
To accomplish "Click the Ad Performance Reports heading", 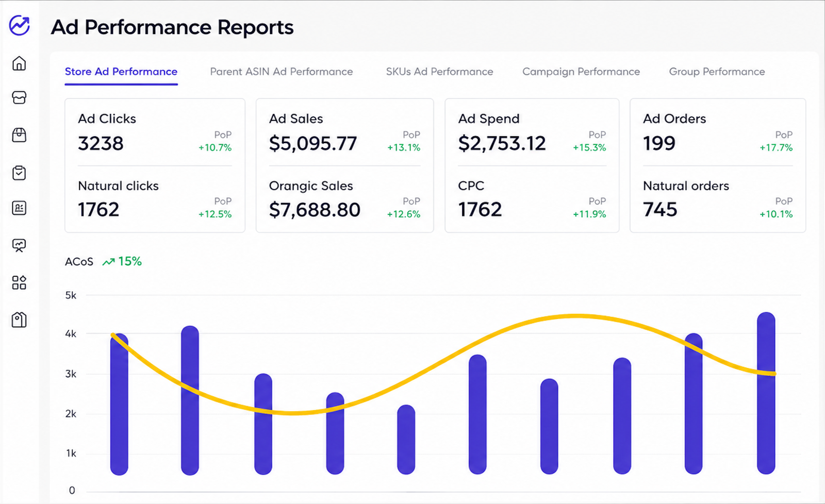I will click(x=172, y=27).
